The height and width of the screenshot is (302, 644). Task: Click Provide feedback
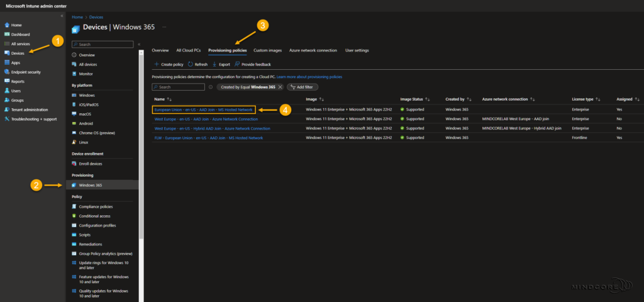[x=253, y=65]
